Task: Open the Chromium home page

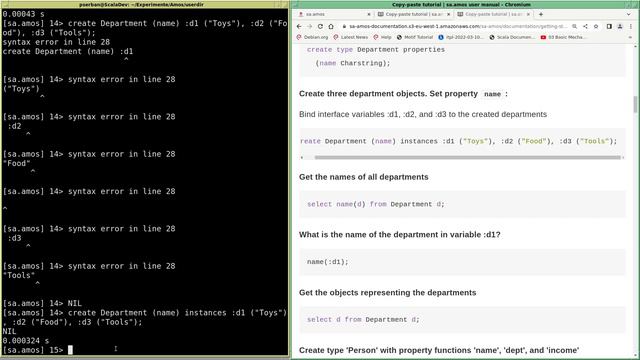Action: pyautogui.click(x=331, y=26)
